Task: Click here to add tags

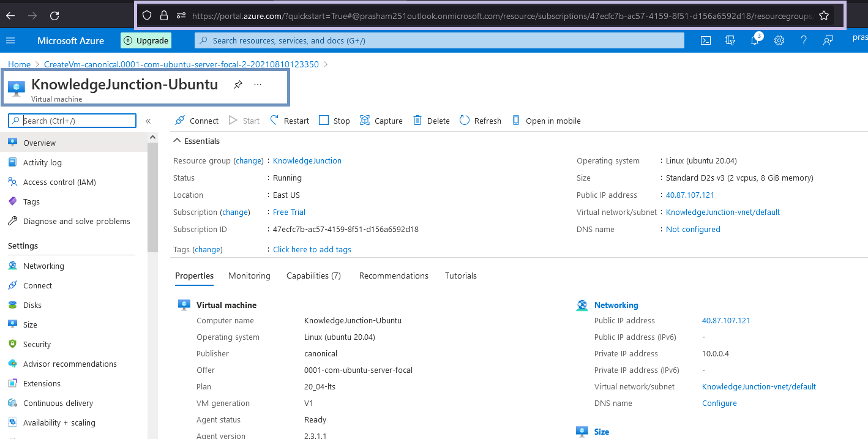Action: 312,249
